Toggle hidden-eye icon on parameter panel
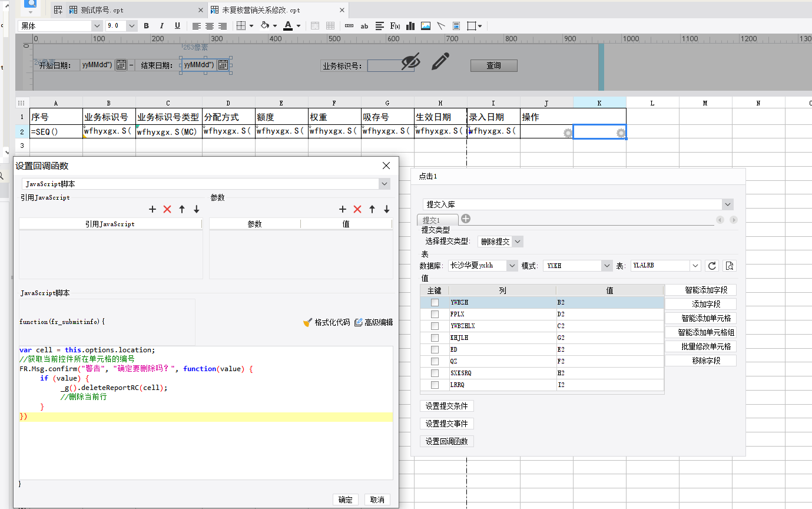Viewport: 812px width, 509px height. tap(411, 61)
